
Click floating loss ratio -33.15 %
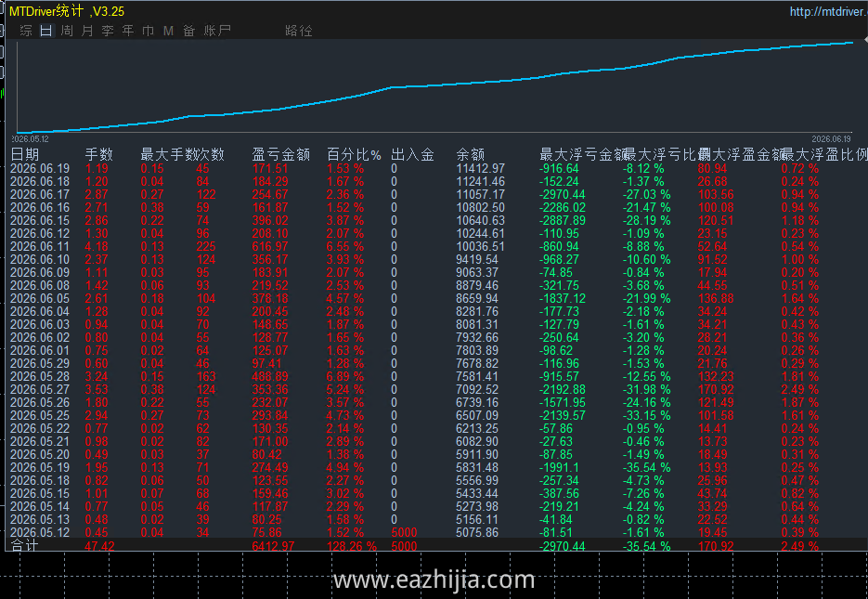click(x=646, y=416)
